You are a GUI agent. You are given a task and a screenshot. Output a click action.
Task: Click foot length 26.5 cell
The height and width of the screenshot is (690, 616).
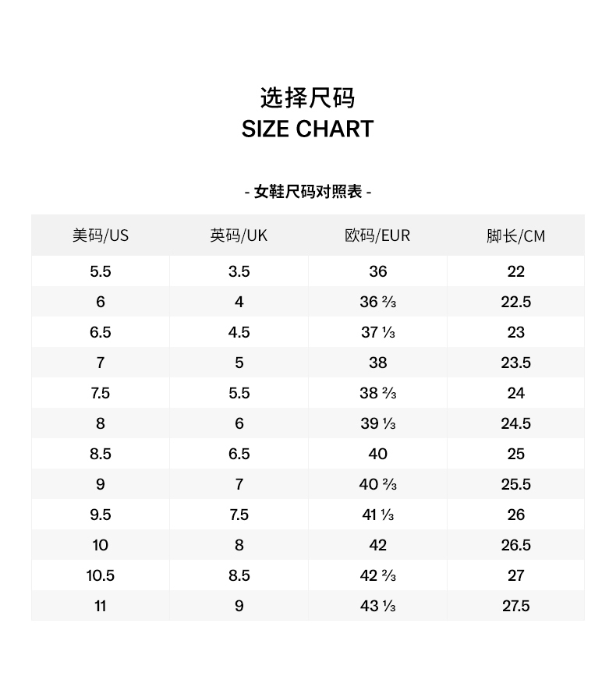tap(515, 545)
